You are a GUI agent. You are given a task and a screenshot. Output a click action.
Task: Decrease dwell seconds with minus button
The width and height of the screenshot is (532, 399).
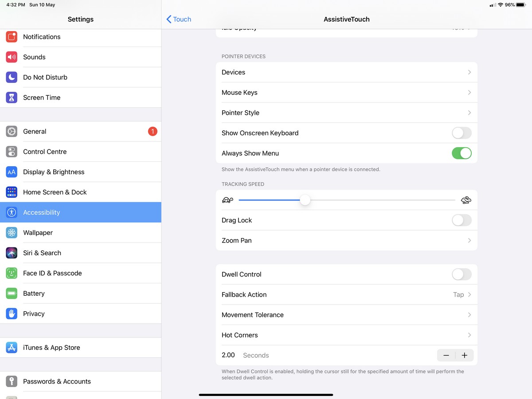446,356
